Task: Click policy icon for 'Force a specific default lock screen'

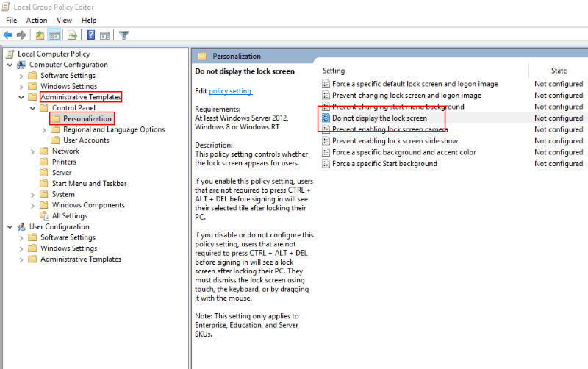Action: [326, 84]
